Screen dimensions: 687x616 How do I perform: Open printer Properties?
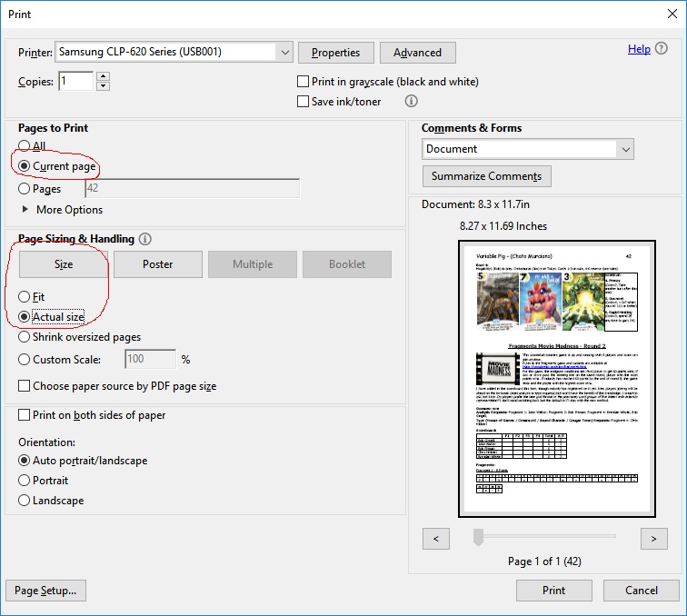click(x=335, y=53)
